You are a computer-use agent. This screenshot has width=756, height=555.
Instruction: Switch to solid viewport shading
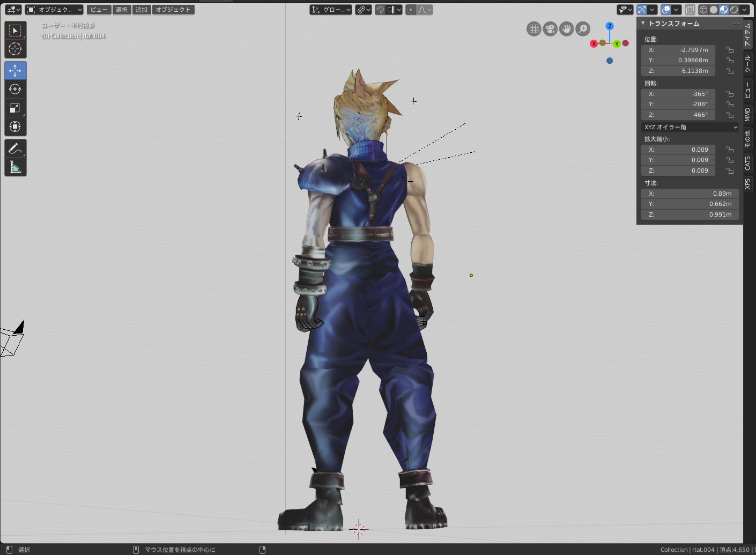click(714, 10)
